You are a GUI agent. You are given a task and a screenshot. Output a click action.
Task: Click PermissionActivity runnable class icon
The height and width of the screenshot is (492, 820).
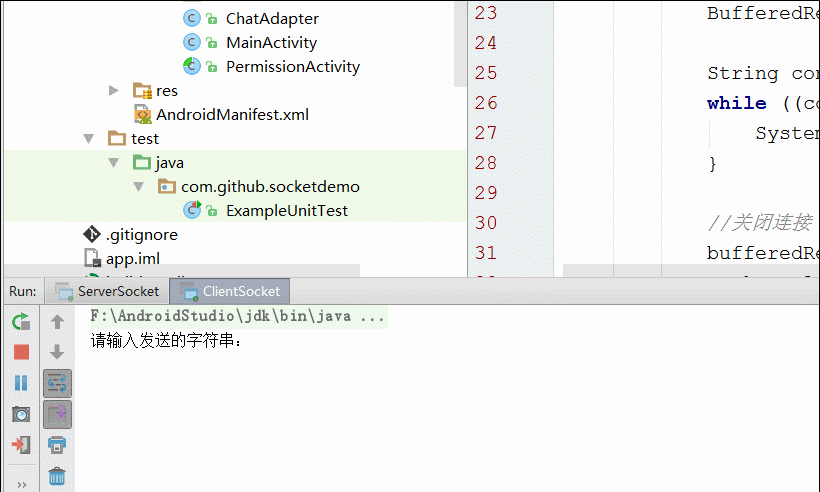click(x=191, y=66)
